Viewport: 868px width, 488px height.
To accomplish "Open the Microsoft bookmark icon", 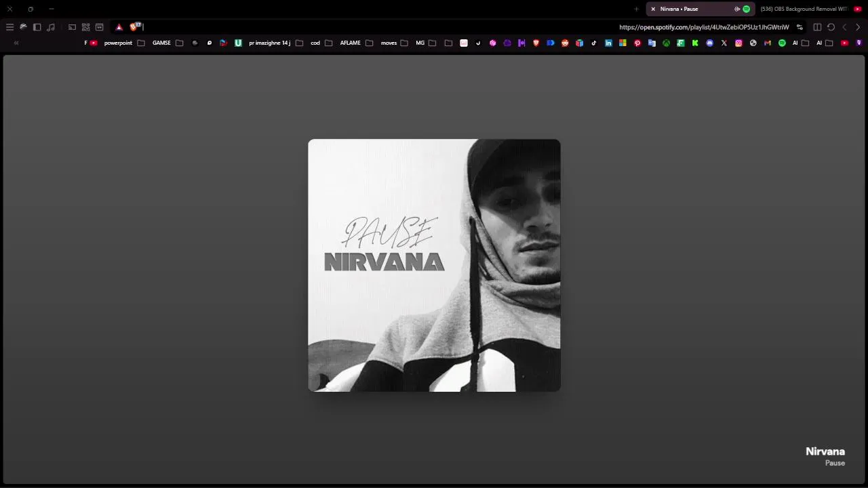I will pos(623,43).
